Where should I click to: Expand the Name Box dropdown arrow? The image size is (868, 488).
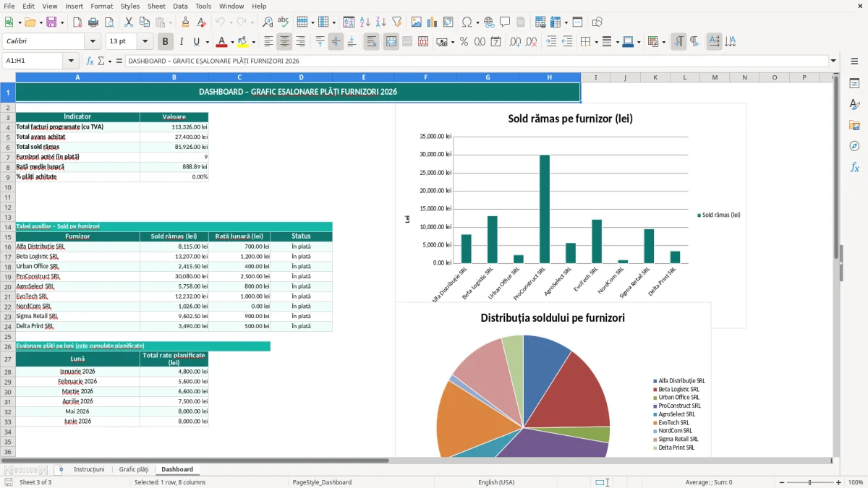click(71, 61)
